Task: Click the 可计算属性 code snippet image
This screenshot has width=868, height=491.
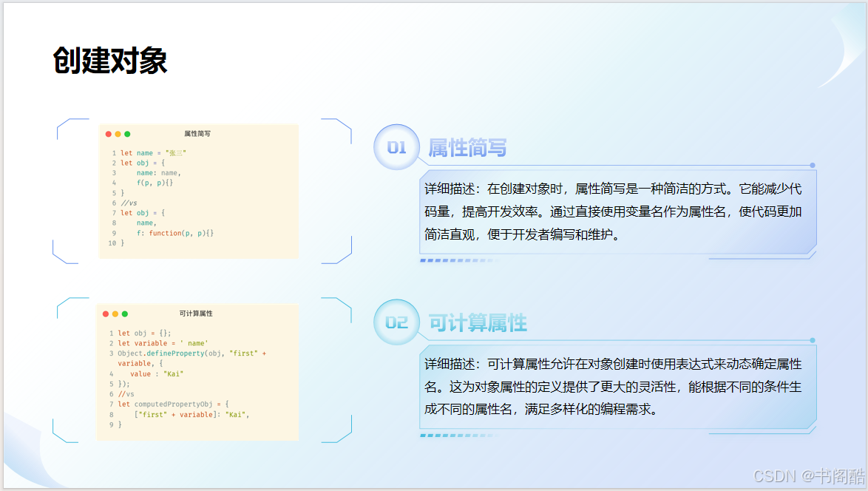Action: (197, 372)
